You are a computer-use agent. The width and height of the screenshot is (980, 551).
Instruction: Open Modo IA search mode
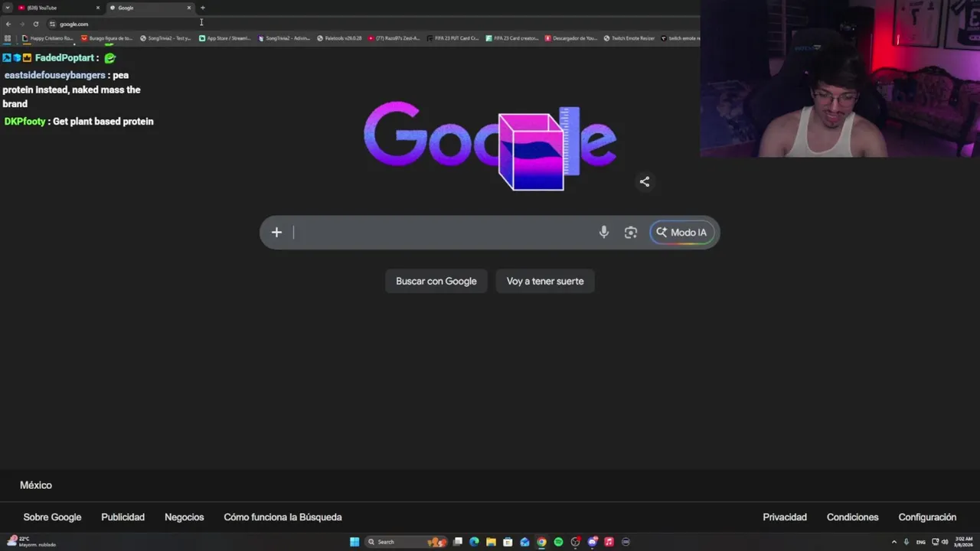681,233
